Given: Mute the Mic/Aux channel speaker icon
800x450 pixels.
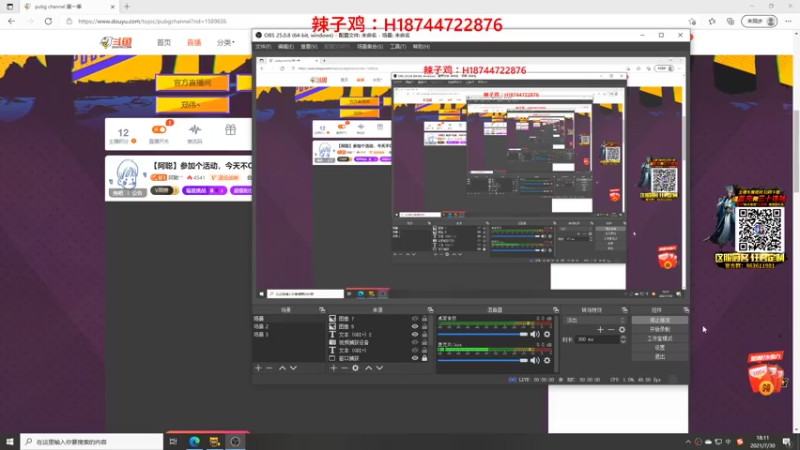Looking at the screenshot, I should (535, 360).
